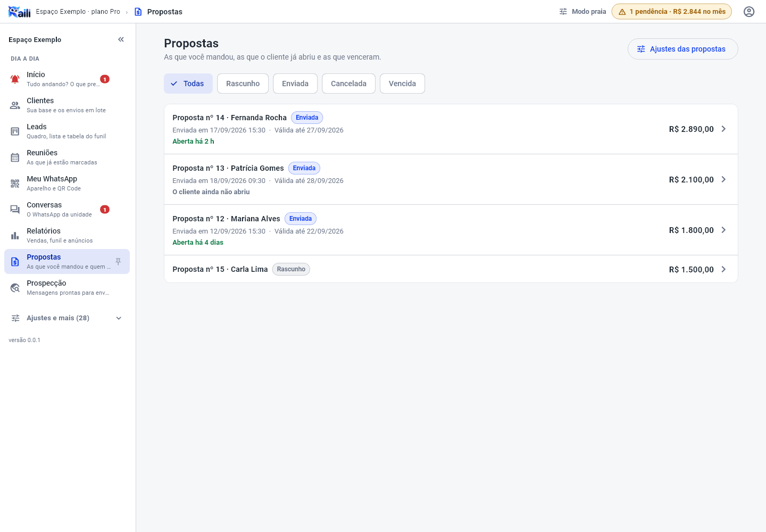The image size is (766, 532).
Task: Collapse the sidebar with the double-chevron icon
Action: (x=121, y=39)
